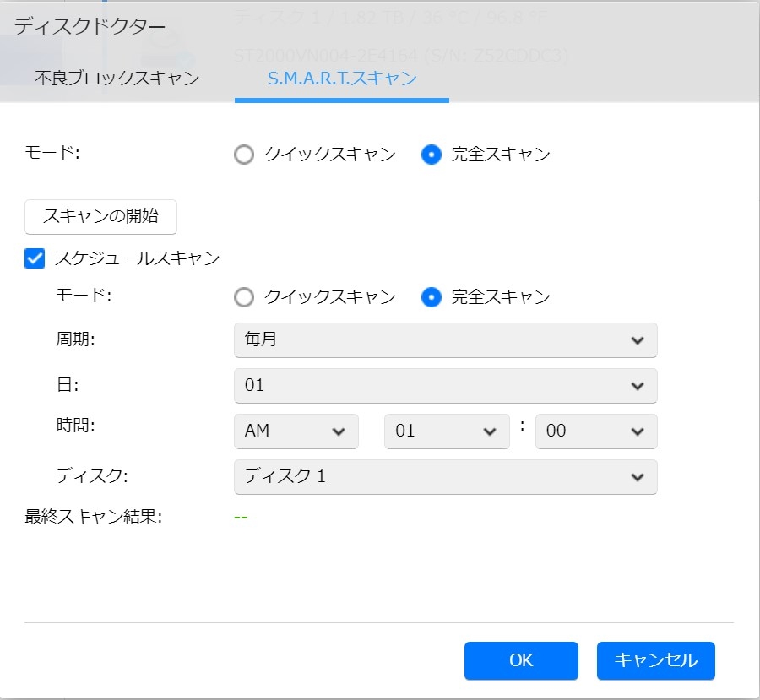Open the 周期 dropdown showing 毎月
Viewport: 760px width, 700px height.
(x=445, y=340)
